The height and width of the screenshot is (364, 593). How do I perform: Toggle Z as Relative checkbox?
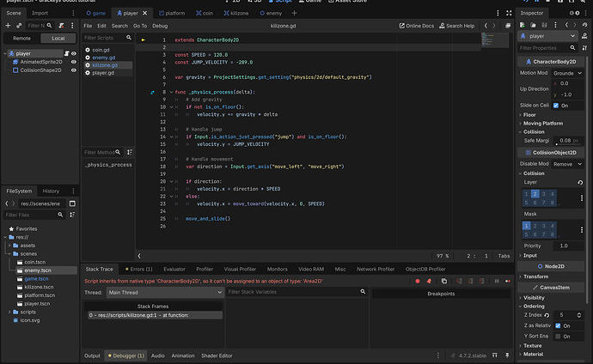point(558,325)
